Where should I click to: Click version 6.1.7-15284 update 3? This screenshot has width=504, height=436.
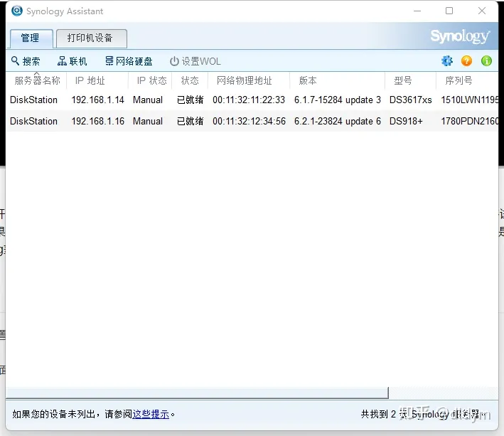coord(338,100)
